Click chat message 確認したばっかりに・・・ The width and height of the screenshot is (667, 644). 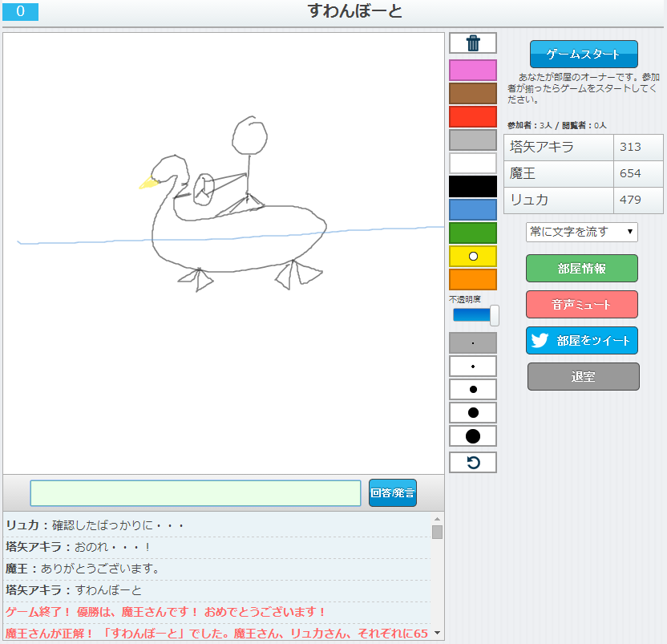pyautogui.click(x=118, y=525)
